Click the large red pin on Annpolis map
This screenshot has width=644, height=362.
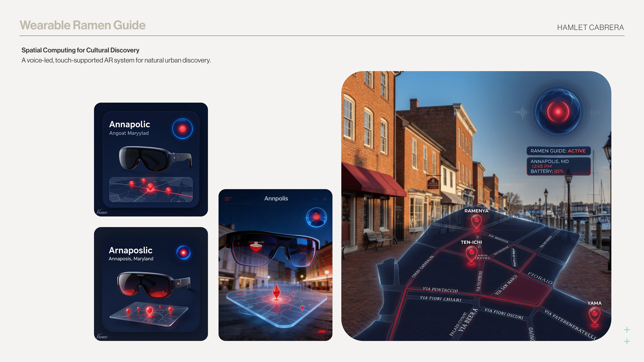click(276, 291)
